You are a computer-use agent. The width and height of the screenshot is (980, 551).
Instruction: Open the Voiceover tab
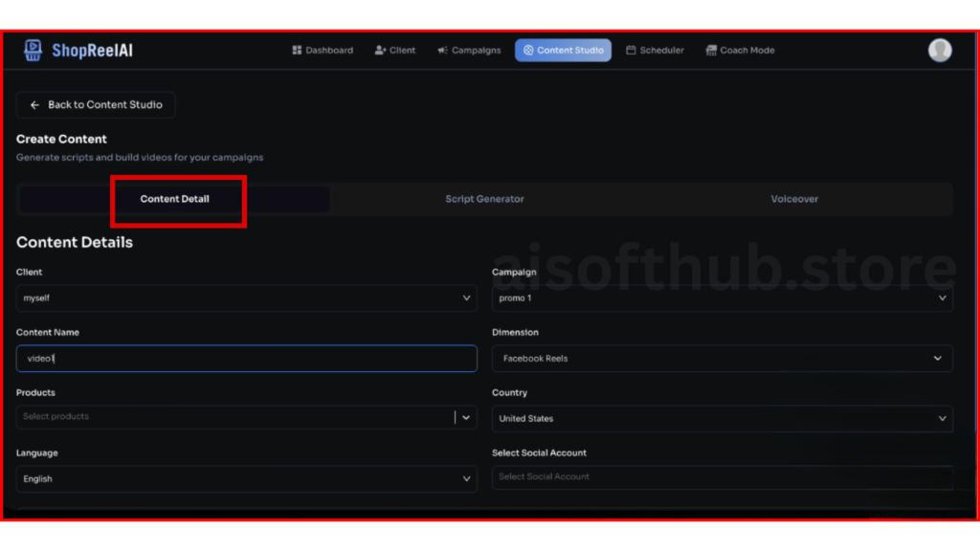click(794, 200)
